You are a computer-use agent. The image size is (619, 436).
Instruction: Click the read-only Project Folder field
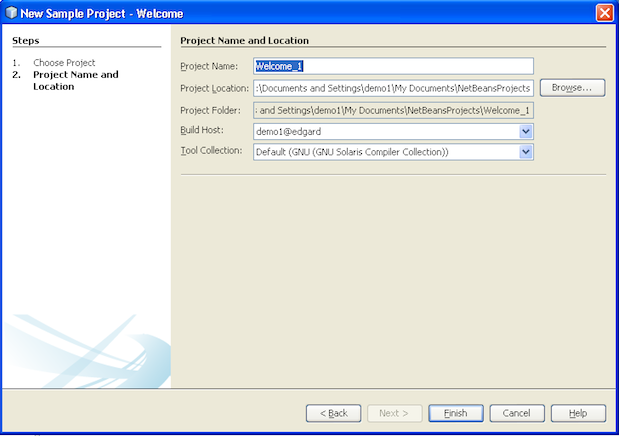393,110
